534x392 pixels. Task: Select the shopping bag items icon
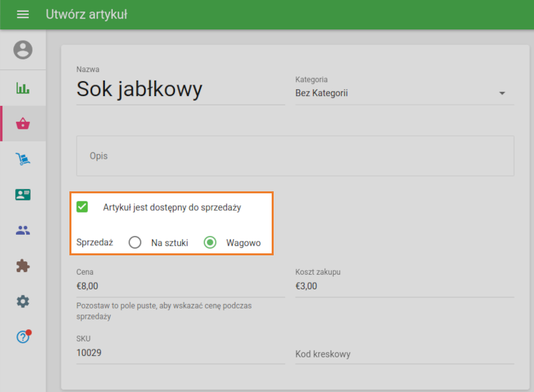tap(23, 123)
